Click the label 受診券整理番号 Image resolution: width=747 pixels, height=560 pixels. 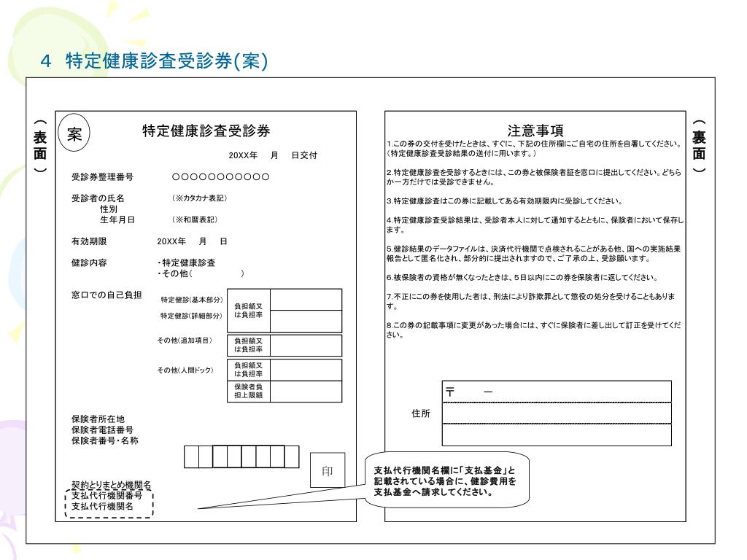[x=102, y=176]
